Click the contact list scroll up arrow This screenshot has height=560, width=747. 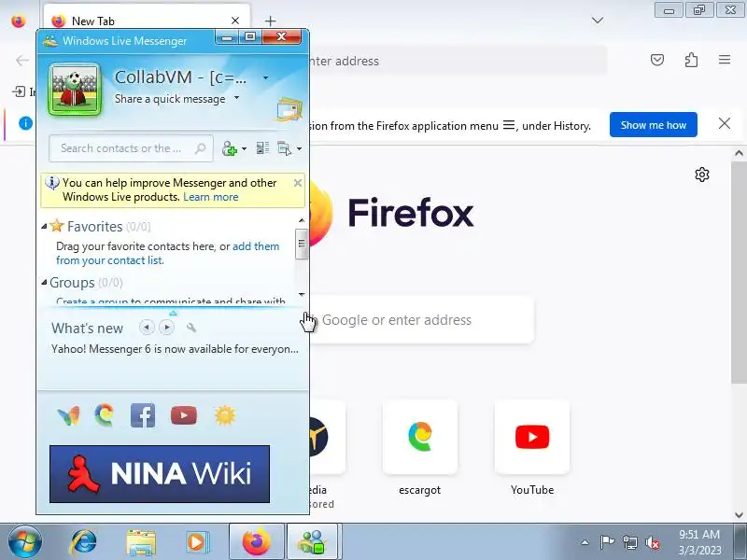coord(301,220)
